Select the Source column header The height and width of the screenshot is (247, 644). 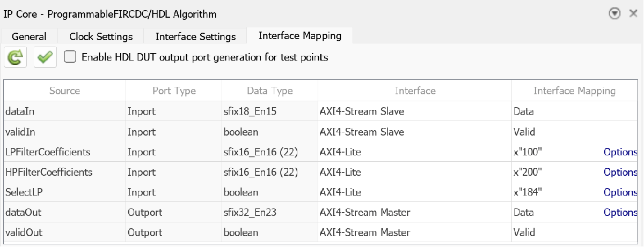pos(64,91)
